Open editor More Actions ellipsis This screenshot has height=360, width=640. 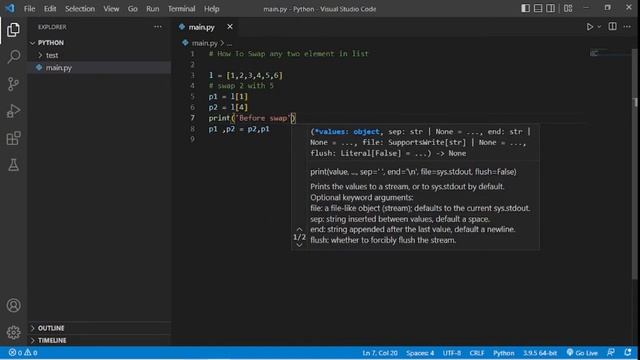click(627, 27)
